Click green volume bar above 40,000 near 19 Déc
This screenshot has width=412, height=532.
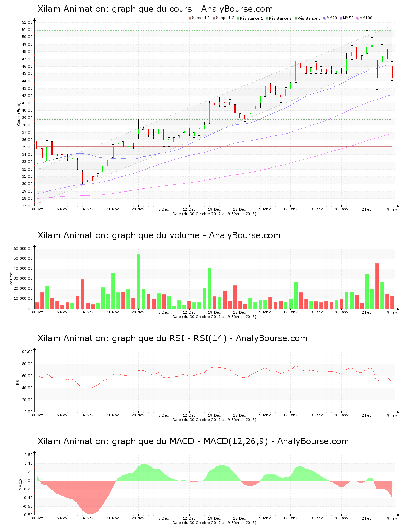[x=209, y=288]
